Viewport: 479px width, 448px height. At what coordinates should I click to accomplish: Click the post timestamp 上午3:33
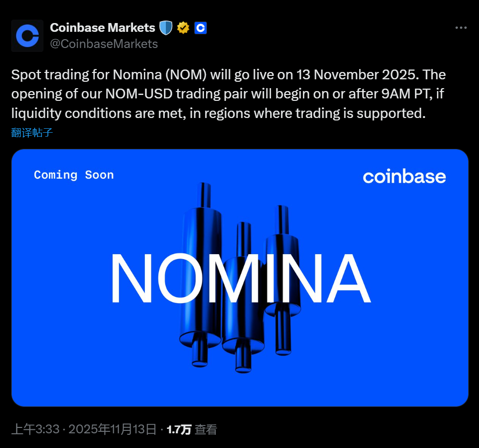coord(35,429)
